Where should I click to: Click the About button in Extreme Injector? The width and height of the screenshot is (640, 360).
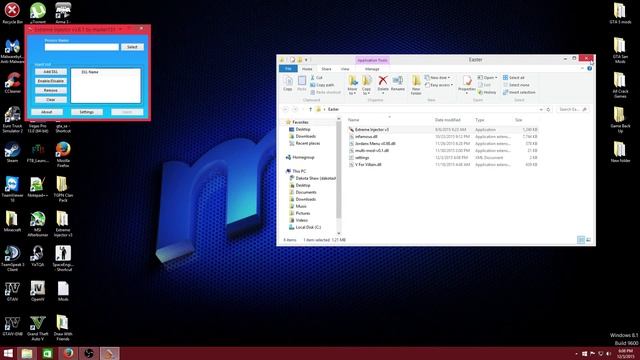point(47,112)
